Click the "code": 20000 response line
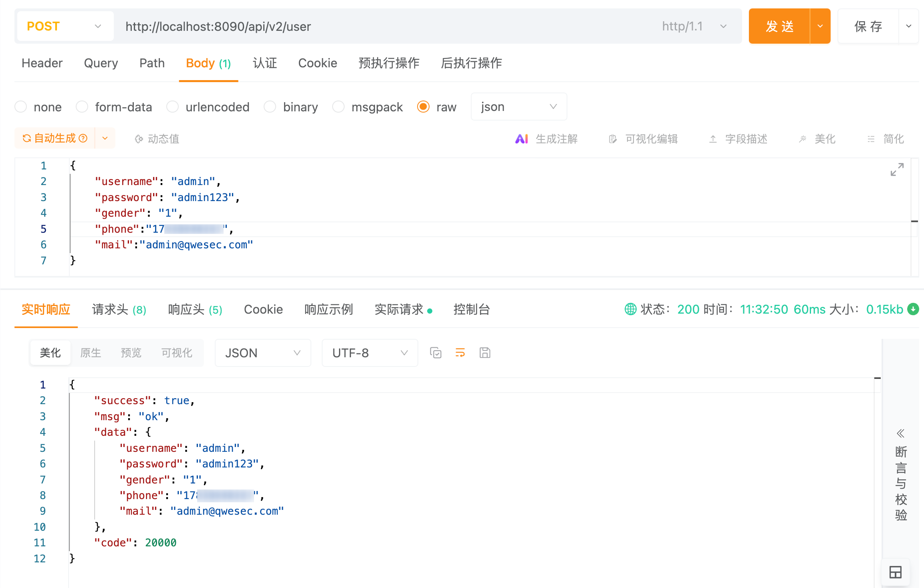The width and height of the screenshot is (924, 588). [x=135, y=543]
